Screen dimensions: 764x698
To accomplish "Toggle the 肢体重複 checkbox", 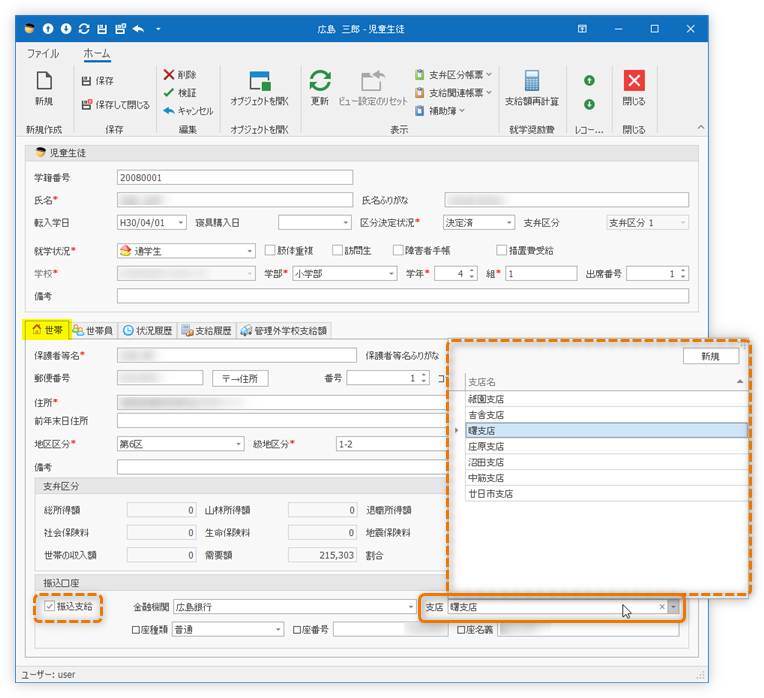I will coord(269,250).
